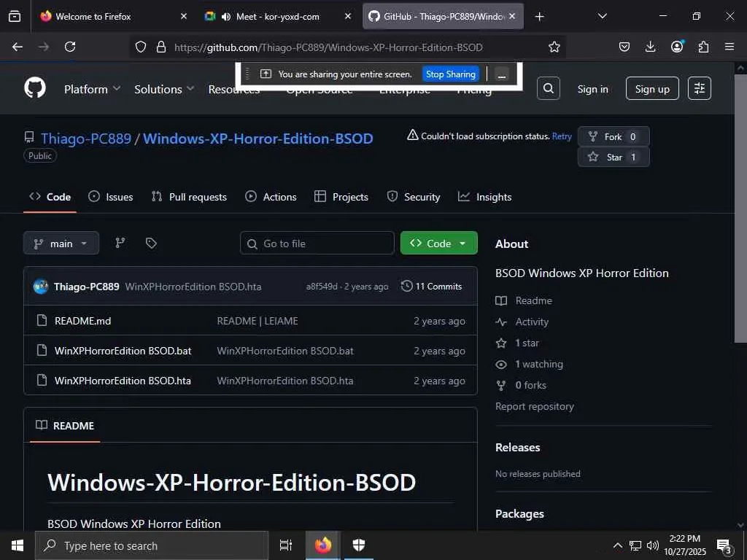This screenshot has height=560, width=747.
Task: Switch to the Actions tab
Action: (271, 197)
